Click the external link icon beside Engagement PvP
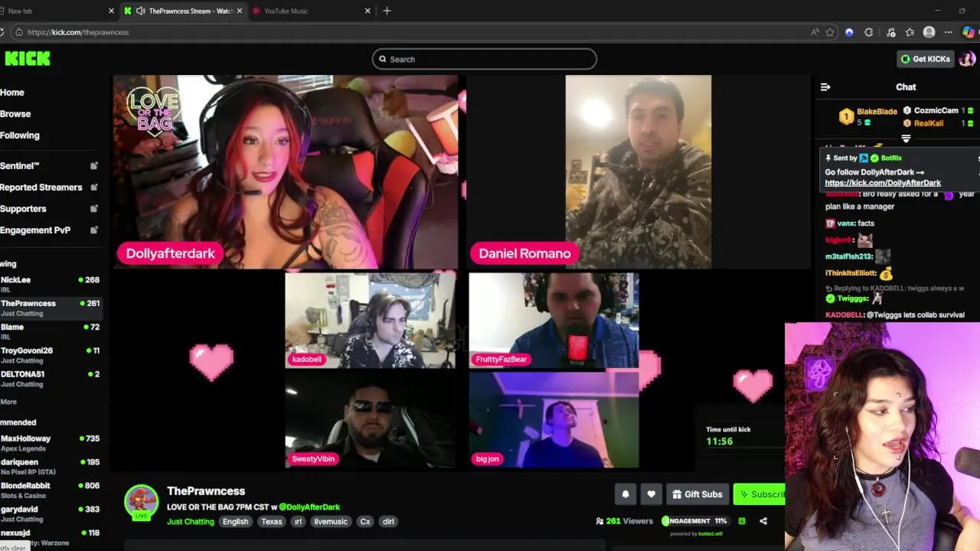 (94, 230)
